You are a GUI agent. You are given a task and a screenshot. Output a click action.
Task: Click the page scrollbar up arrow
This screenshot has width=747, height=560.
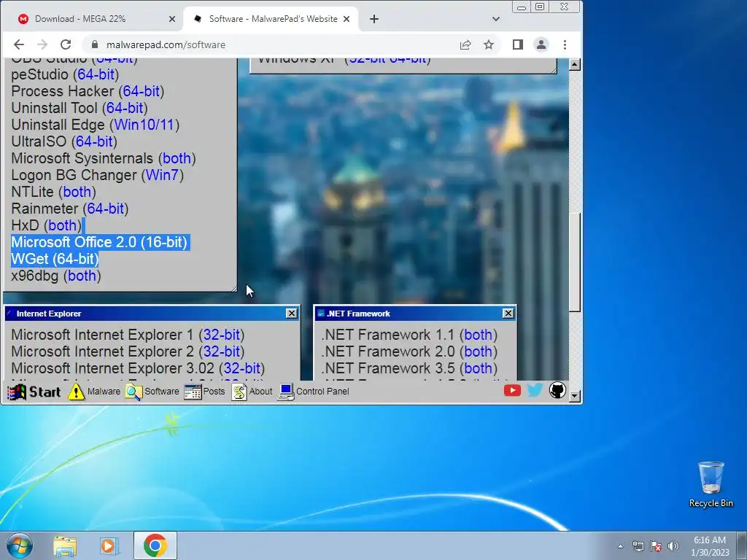575,64
